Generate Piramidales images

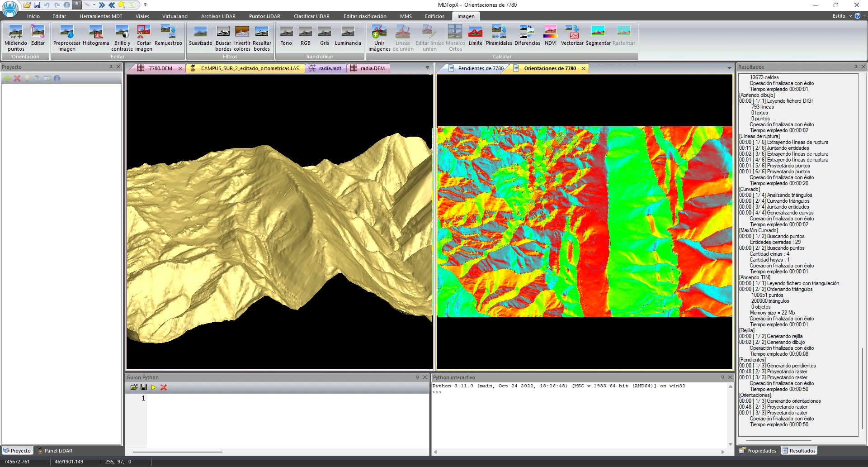pyautogui.click(x=499, y=35)
